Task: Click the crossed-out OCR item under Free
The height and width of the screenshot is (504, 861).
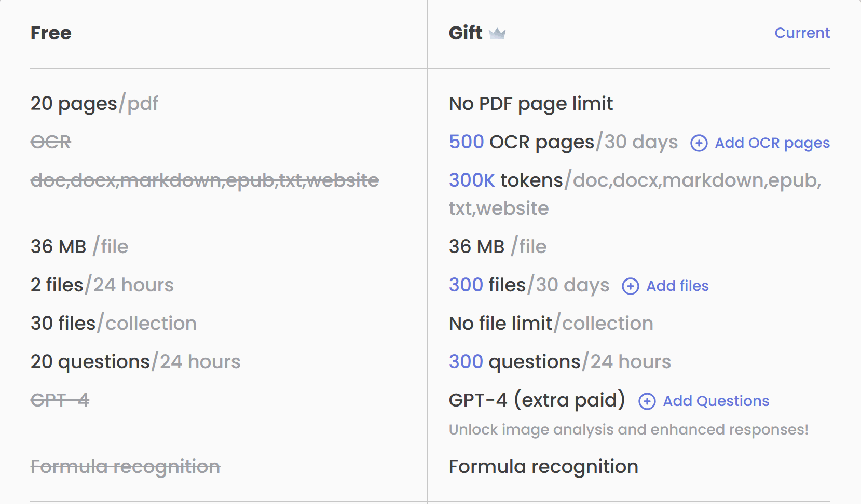Action: click(51, 142)
